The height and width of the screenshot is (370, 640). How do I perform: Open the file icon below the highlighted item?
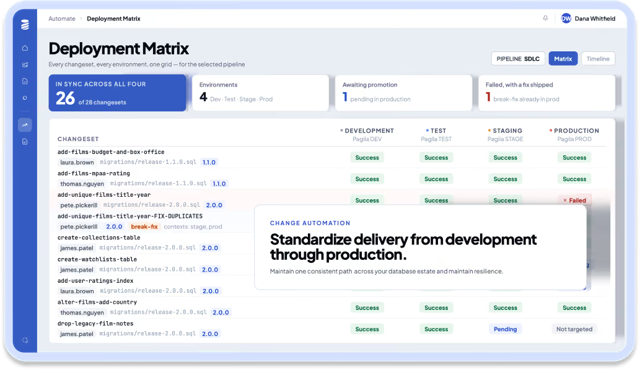point(25,142)
